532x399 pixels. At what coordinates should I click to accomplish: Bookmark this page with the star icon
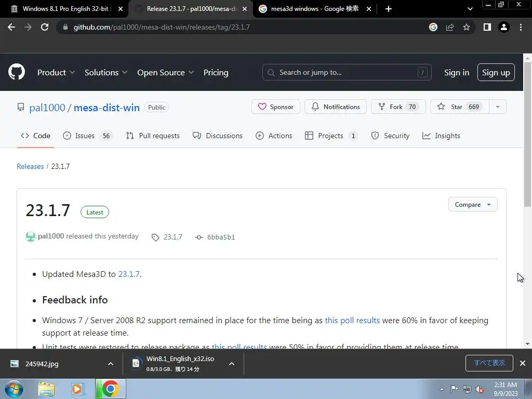pyautogui.click(x=467, y=27)
